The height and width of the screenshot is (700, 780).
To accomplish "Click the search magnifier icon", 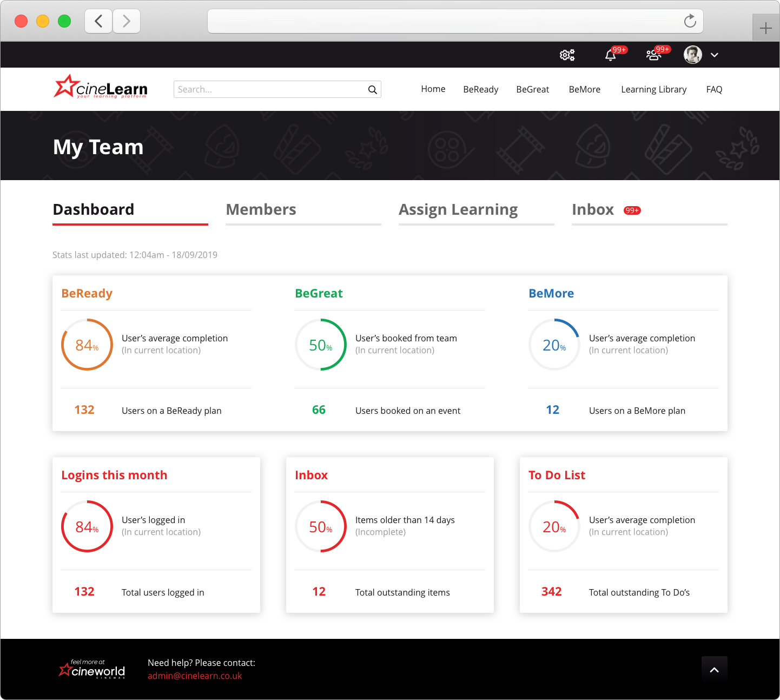I will pyautogui.click(x=372, y=89).
